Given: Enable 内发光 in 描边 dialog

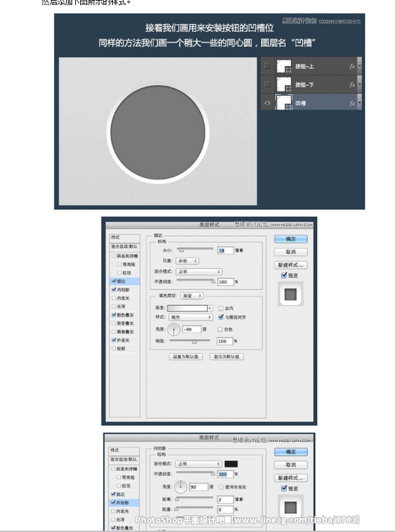Looking at the screenshot, I should tap(114, 298).
